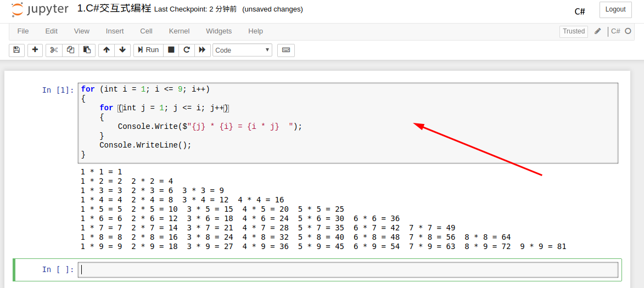The height and width of the screenshot is (288, 644).
Task: Click the Trusted notebook button
Action: point(573,31)
